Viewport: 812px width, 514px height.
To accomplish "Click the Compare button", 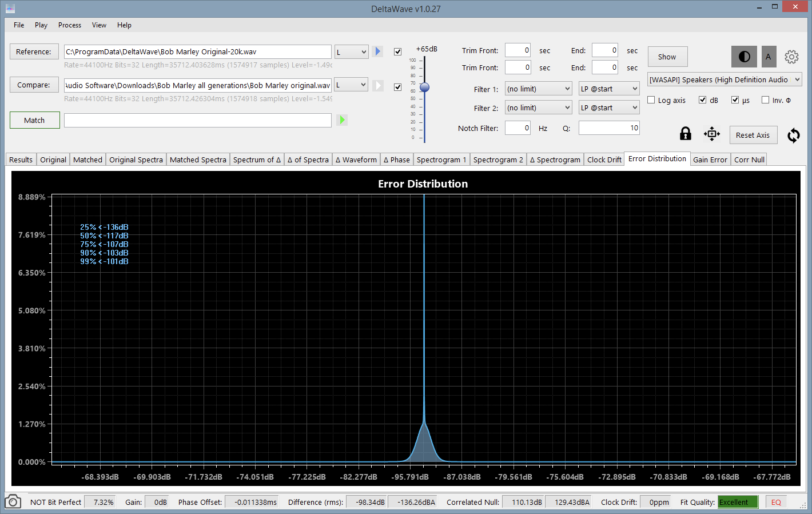I will [x=34, y=85].
